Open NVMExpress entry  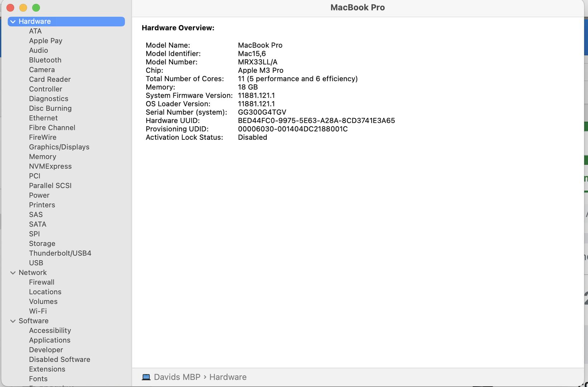[x=50, y=167]
